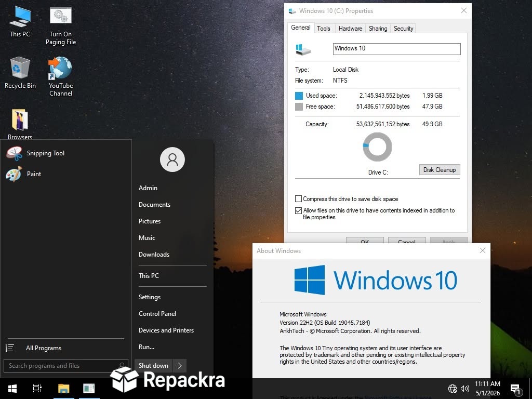Open the notification center icon
The width and height of the screenshot is (532, 399).
[x=515, y=389]
